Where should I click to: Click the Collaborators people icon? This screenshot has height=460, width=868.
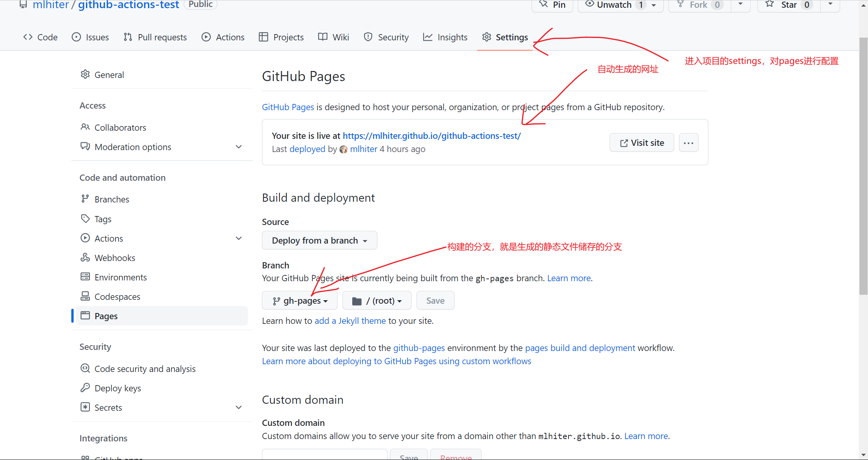(85, 127)
